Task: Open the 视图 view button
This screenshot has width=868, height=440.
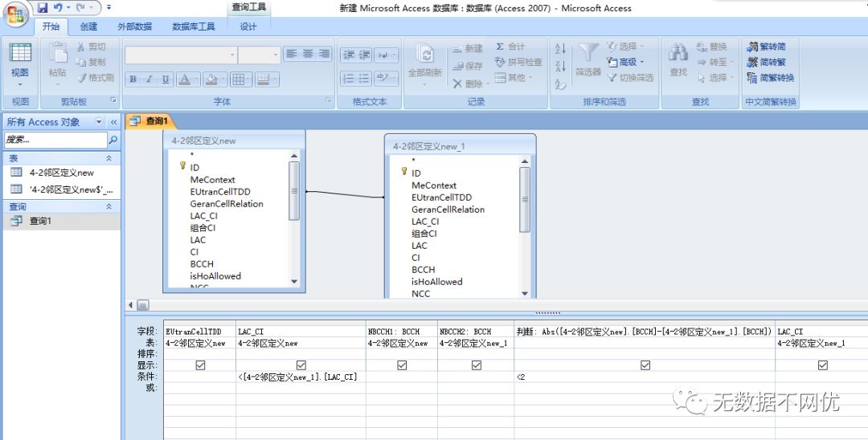Action: pyautogui.click(x=20, y=64)
